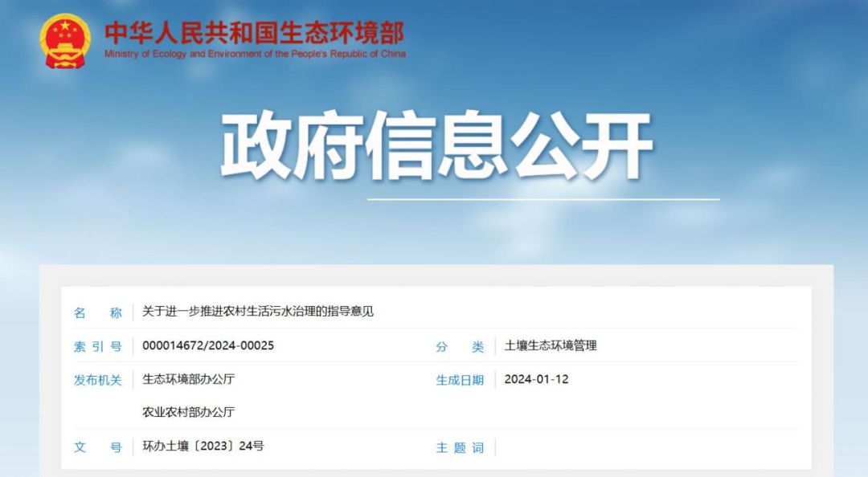The height and width of the screenshot is (477, 868).
Task: Click the English Ministry of Ecology subtitle
Action: [255, 54]
